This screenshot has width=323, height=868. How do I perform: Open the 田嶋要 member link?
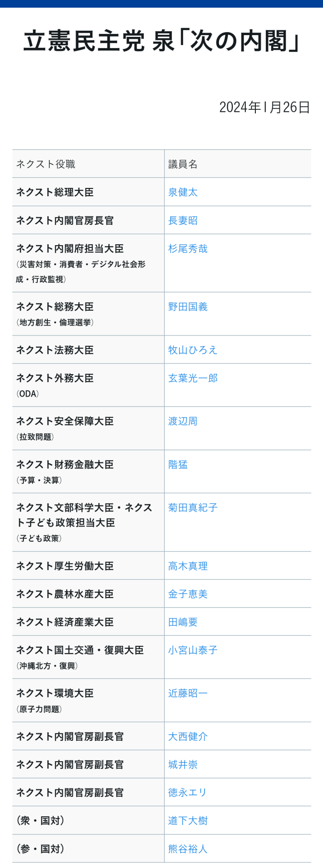[183, 622]
